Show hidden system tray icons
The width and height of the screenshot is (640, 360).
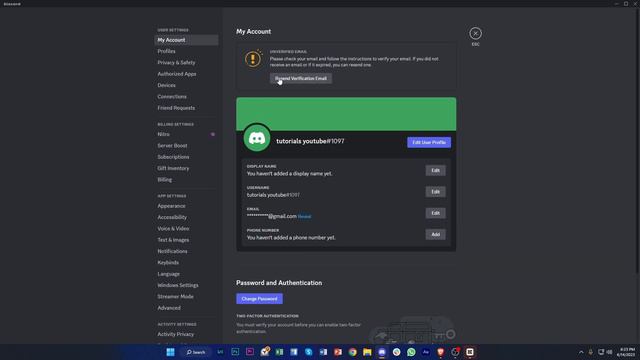click(581, 352)
